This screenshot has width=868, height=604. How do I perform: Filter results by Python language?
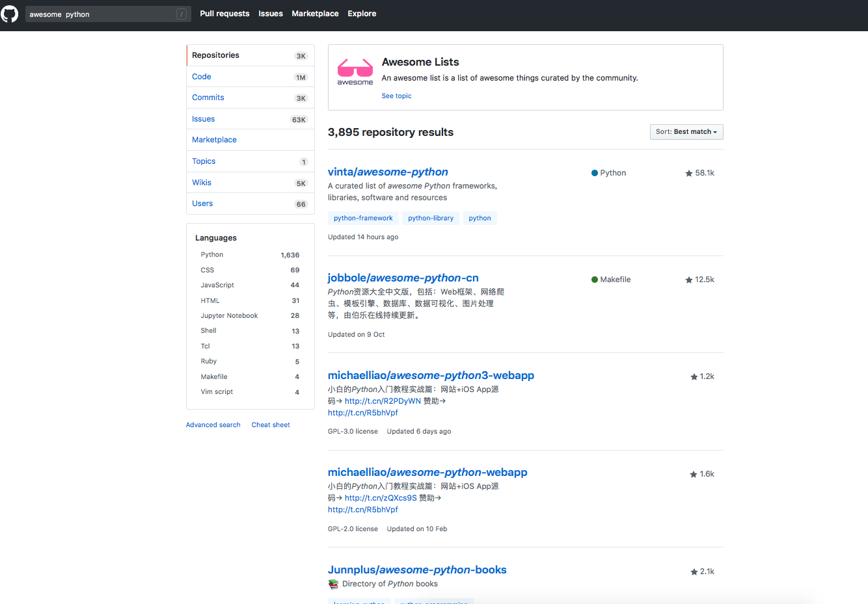point(250,255)
